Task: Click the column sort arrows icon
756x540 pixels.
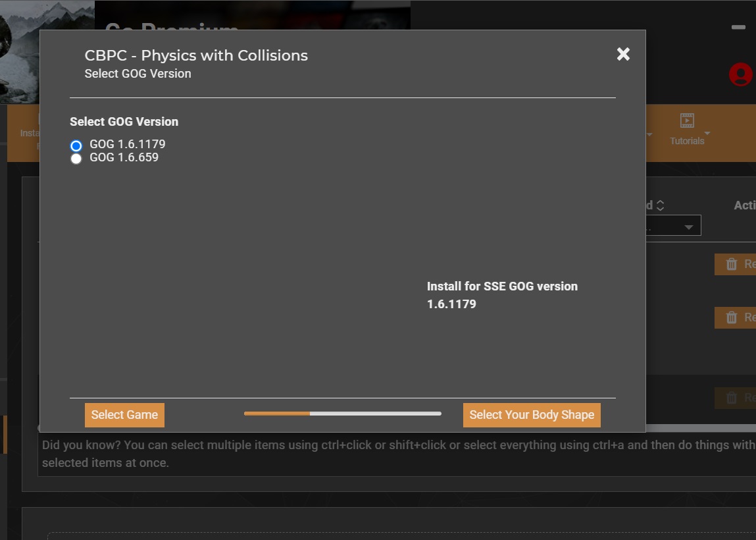Action: pyautogui.click(x=660, y=205)
